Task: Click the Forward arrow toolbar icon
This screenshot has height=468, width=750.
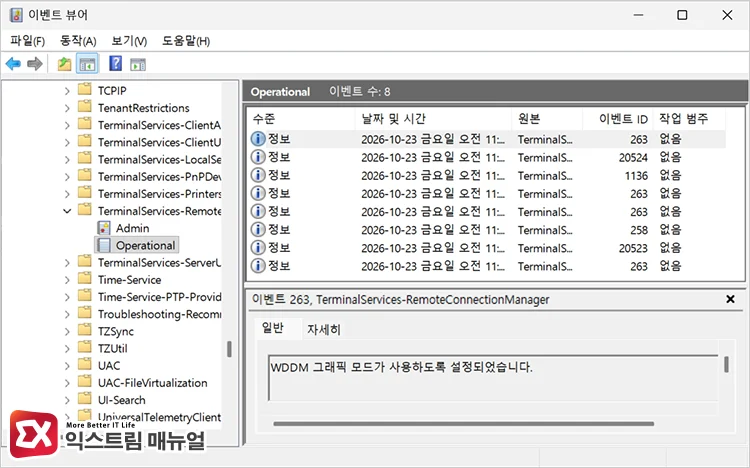Action: pyautogui.click(x=34, y=64)
